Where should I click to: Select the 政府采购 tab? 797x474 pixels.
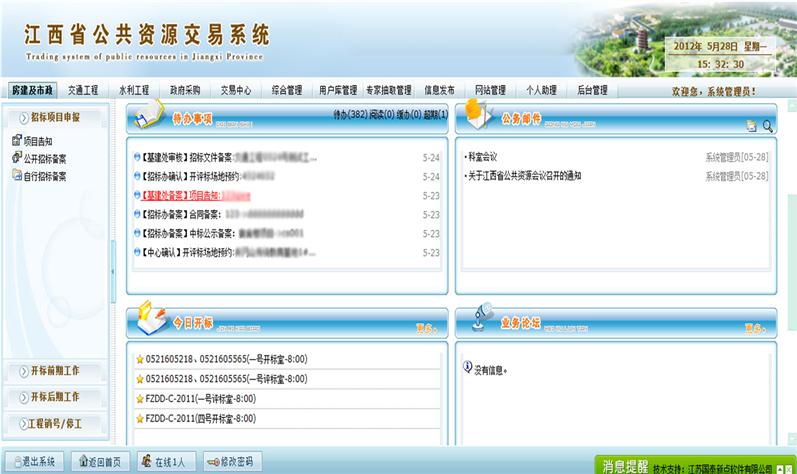(x=185, y=90)
